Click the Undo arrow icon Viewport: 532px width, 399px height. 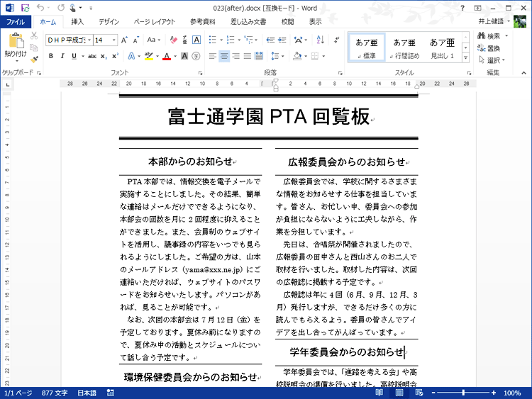pos(40,8)
